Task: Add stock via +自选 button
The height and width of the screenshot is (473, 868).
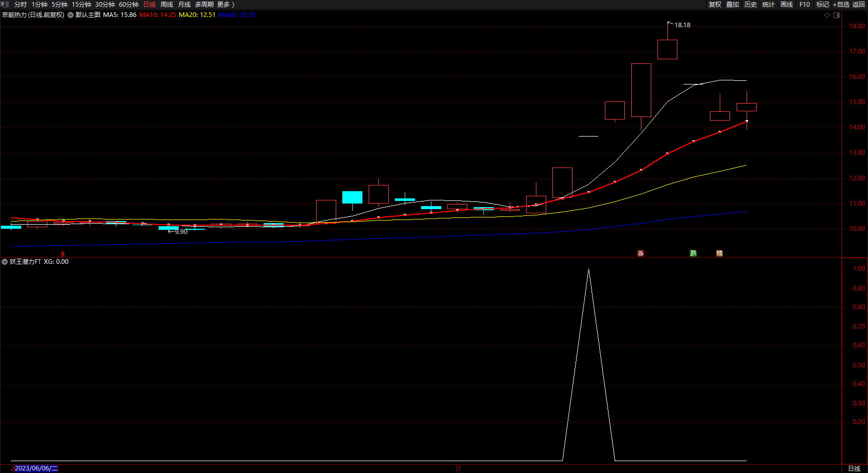Action: coord(841,5)
